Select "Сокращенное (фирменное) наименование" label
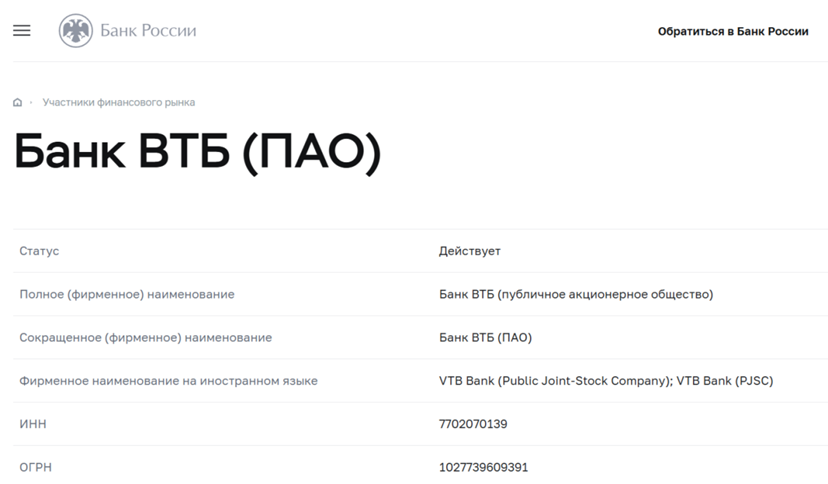Image resolution: width=828 pixels, height=484 pixels. [145, 338]
